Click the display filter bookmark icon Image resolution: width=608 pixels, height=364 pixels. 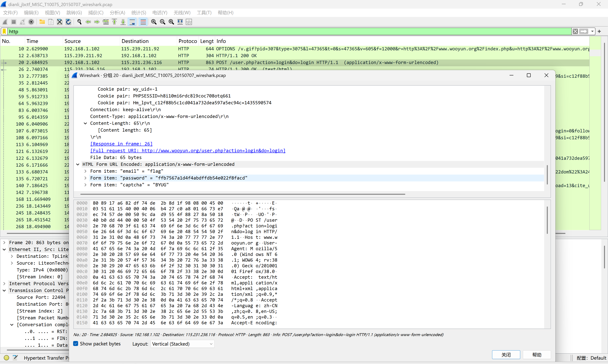(x=4, y=31)
